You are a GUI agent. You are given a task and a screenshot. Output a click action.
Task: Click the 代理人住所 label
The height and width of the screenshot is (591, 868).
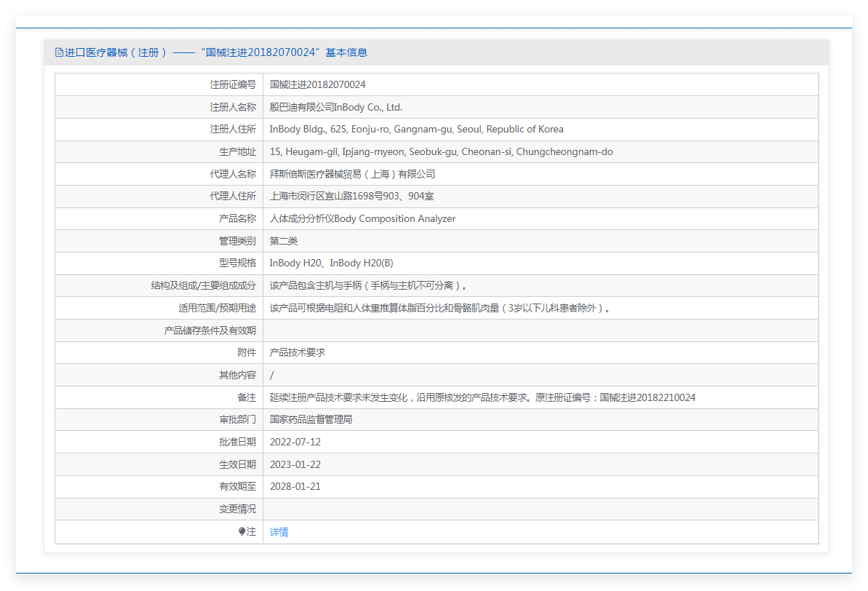click(x=233, y=196)
